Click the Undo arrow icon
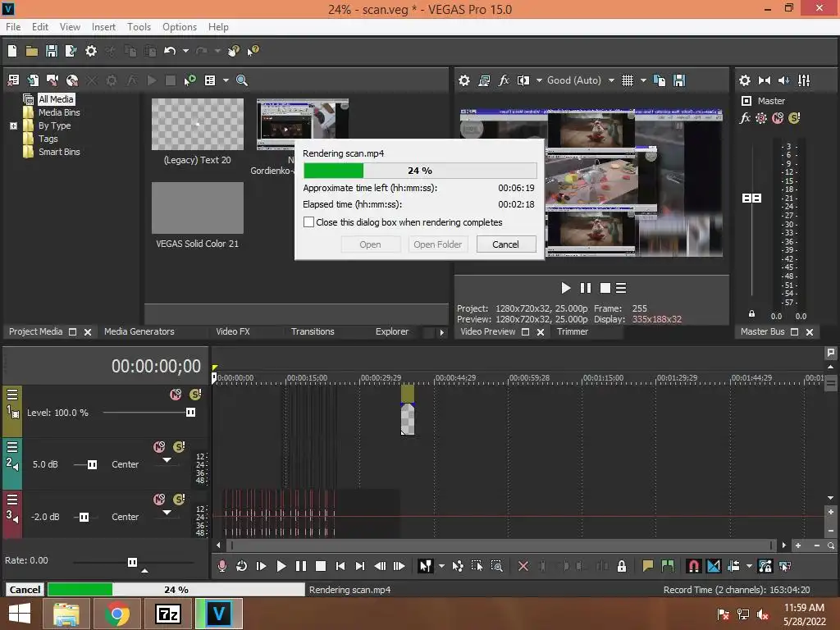This screenshot has width=840, height=630. coord(170,51)
